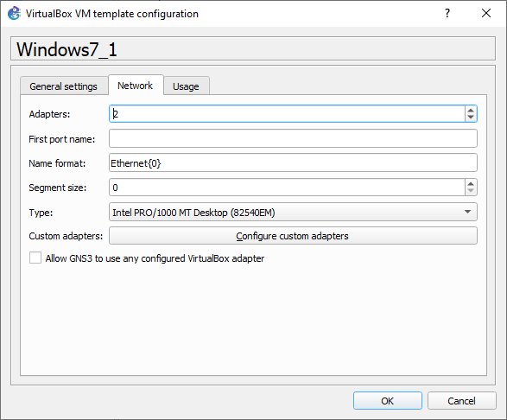The width and height of the screenshot is (507, 420).
Task: Increase Segment size with up arrow
Action: [471, 184]
